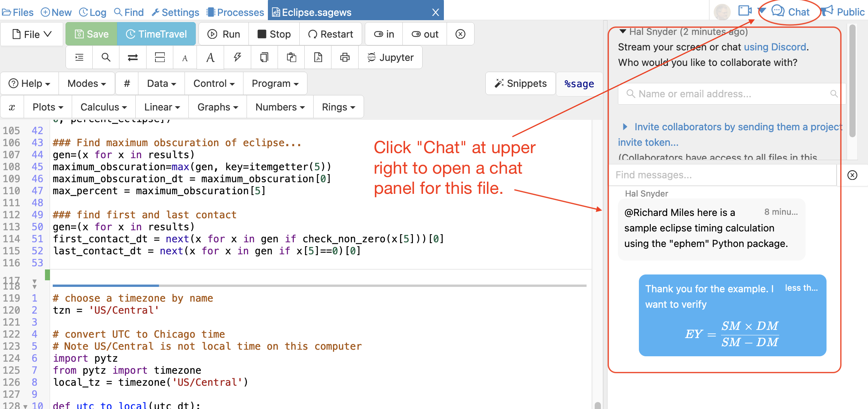Open the Calculus dropdown menu
The height and width of the screenshot is (409, 868).
tap(104, 107)
